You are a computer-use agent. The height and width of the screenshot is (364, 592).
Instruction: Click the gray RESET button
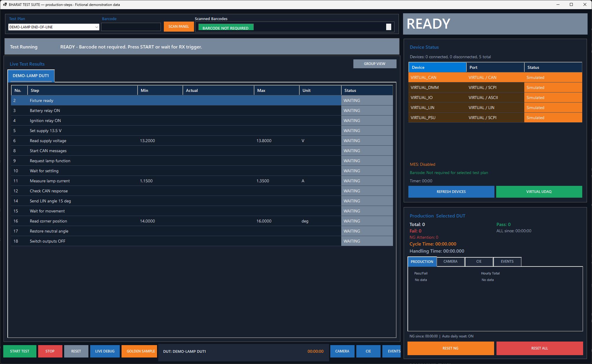[76, 351]
